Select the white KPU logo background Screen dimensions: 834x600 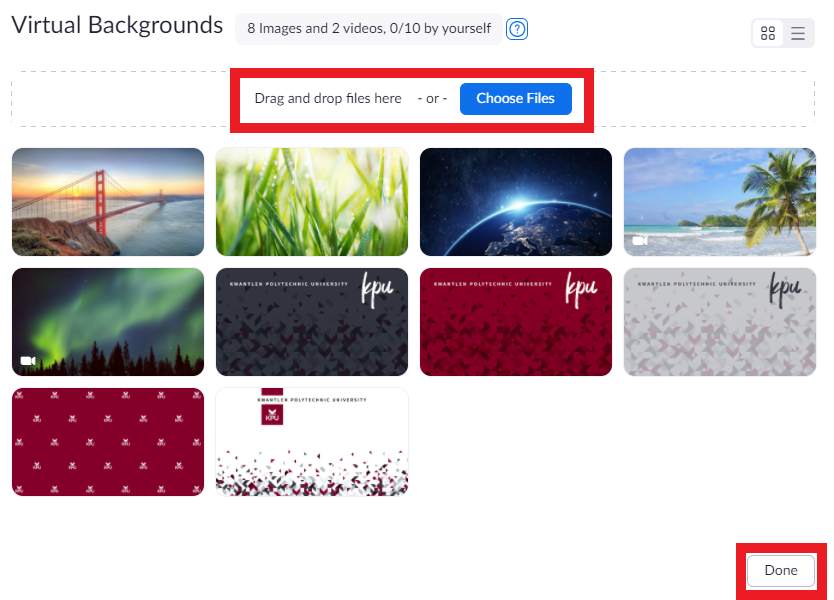(312, 442)
